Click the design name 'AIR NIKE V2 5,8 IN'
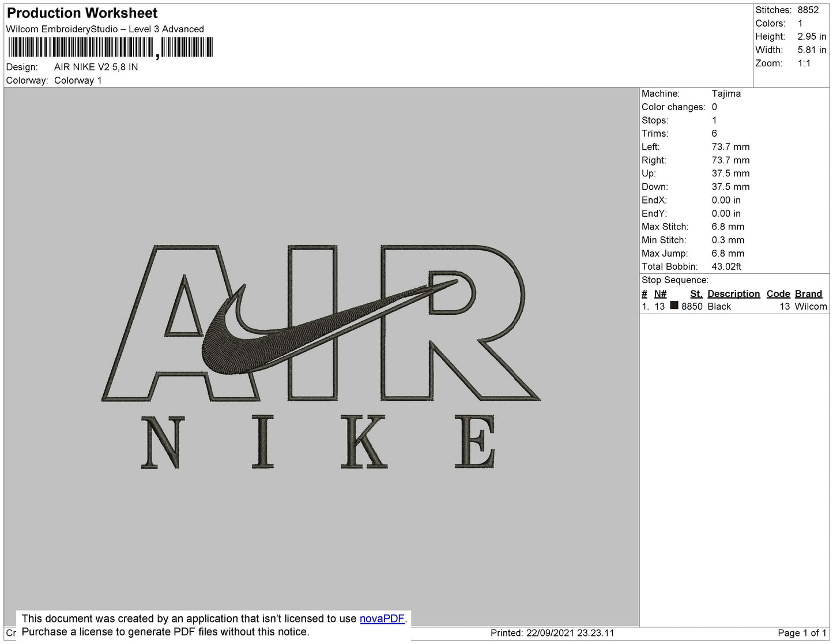Viewport: 833px width, 644px height. pos(96,67)
